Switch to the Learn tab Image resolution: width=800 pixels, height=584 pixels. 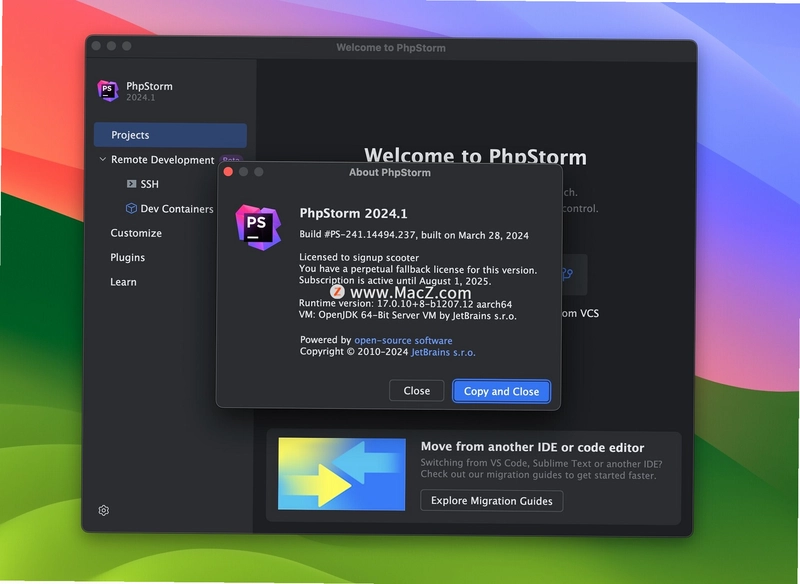(123, 282)
